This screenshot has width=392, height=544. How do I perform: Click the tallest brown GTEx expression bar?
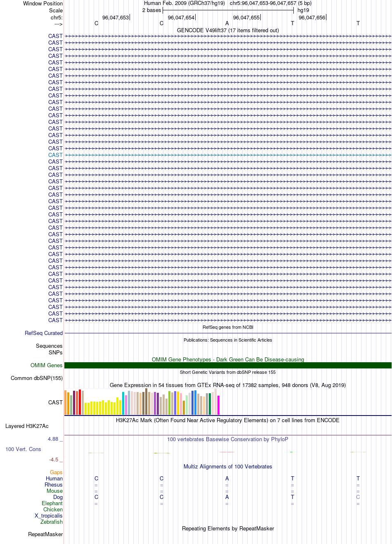[x=146, y=401]
